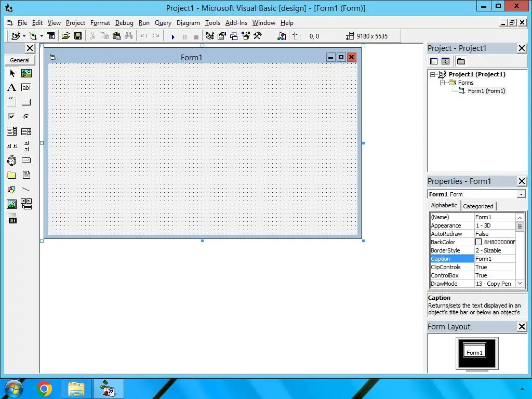Screen dimensions: 532x399
Task: Open the Add-Ins menu
Action: [236, 23]
